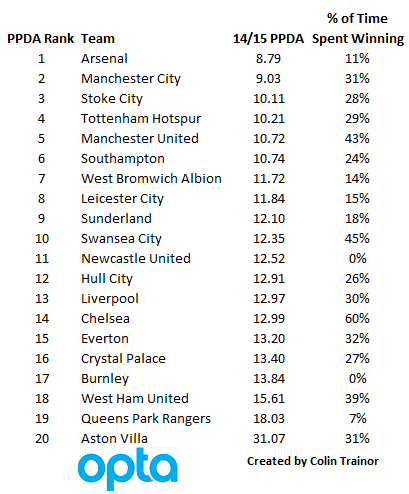
Task: Select Liverpool's 12.97 PPDA value
Action: point(269,299)
